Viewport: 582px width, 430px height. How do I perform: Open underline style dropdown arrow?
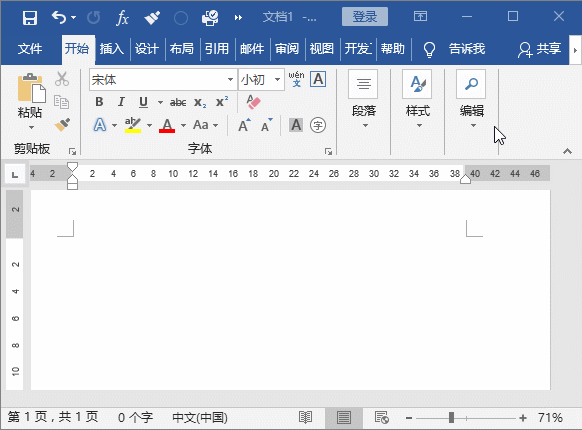click(x=160, y=102)
